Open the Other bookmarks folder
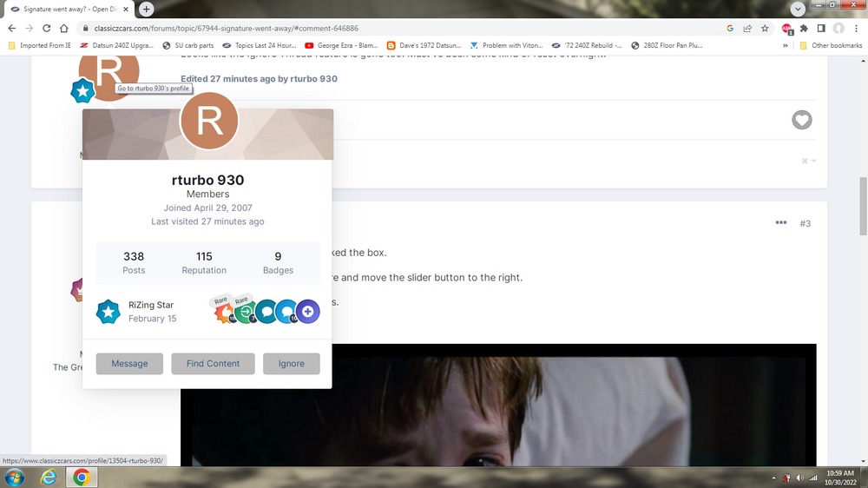 831,45
